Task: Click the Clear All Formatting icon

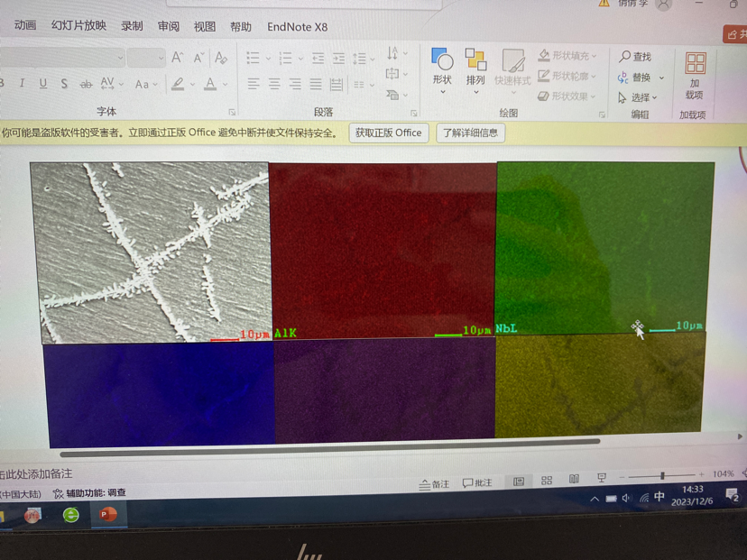Action: click(x=221, y=58)
